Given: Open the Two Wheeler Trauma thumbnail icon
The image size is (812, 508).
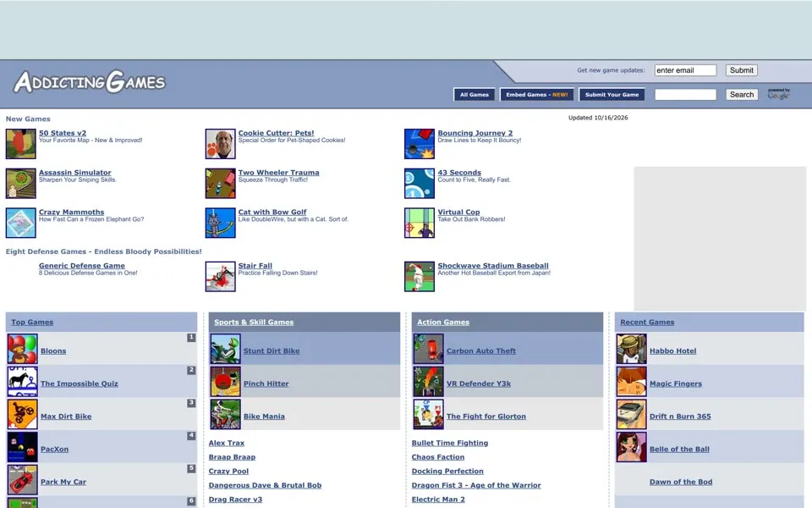Looking at the screenshot, I should click(220, 183).
